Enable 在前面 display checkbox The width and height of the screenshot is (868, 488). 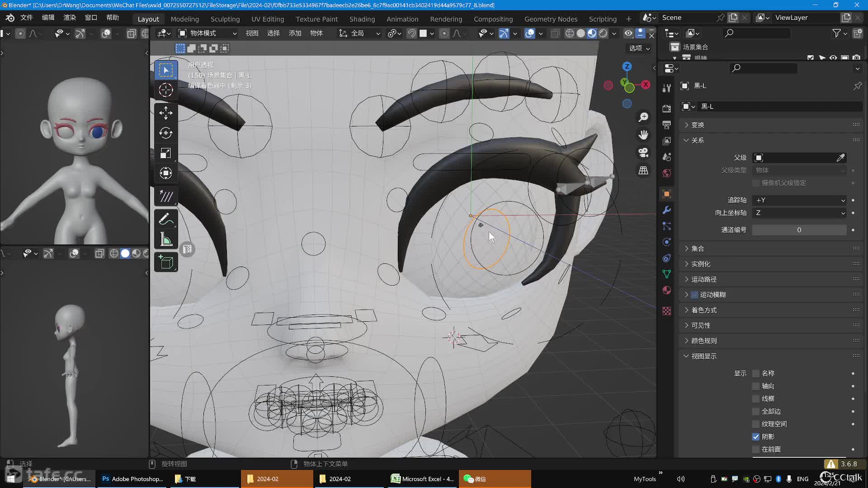(x=756, y=449)
